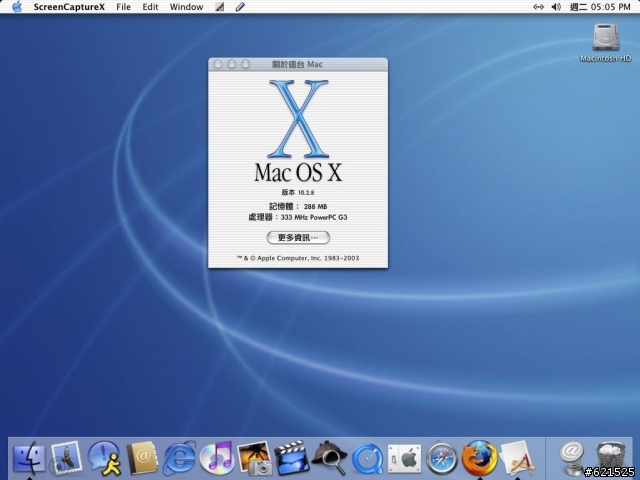This screenshot has width=640, height=480.
Task: Click the version text 10.2.8
Action: 306,192
